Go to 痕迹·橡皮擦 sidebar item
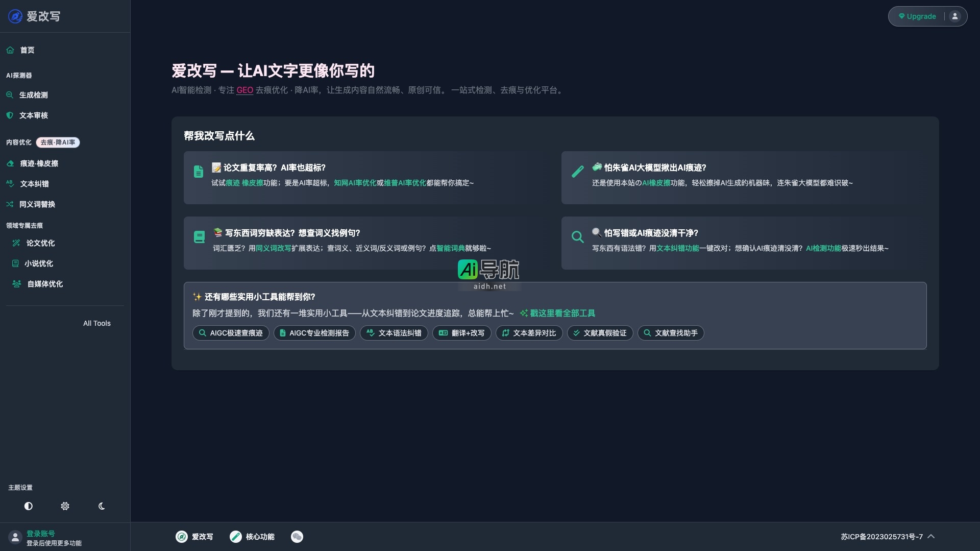Viewport: 980px width, 551px height. pos(39,163)
